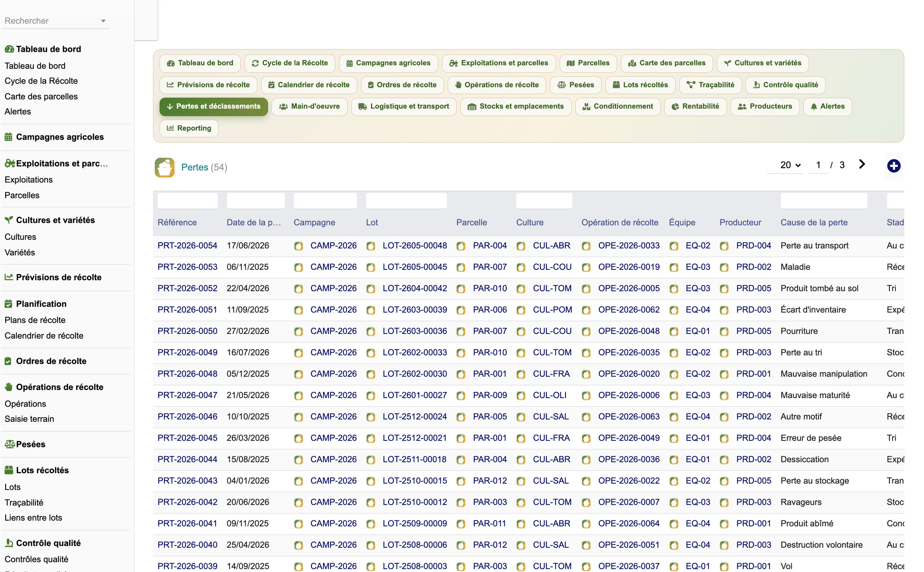This screenshot has width=924, height=572.
Task: Click seedling icon of Cultures et variétés sidebar
Action: click(9, 220)
